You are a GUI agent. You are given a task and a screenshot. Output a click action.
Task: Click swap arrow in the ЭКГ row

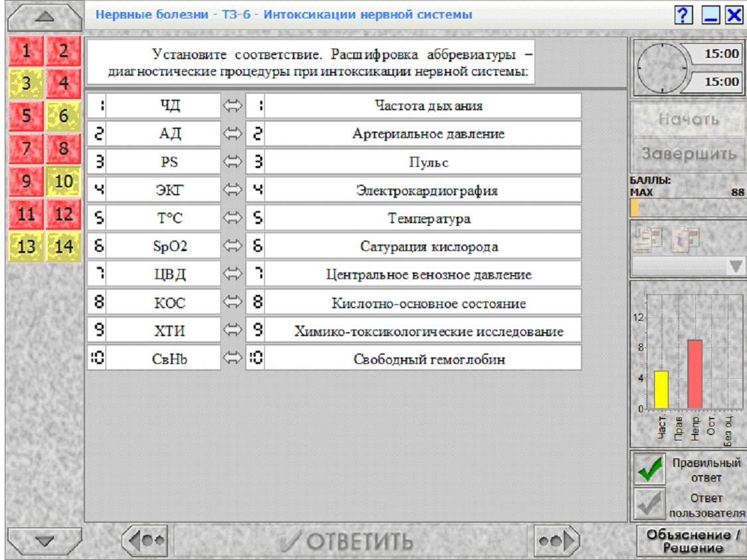[x=232, y=190]
